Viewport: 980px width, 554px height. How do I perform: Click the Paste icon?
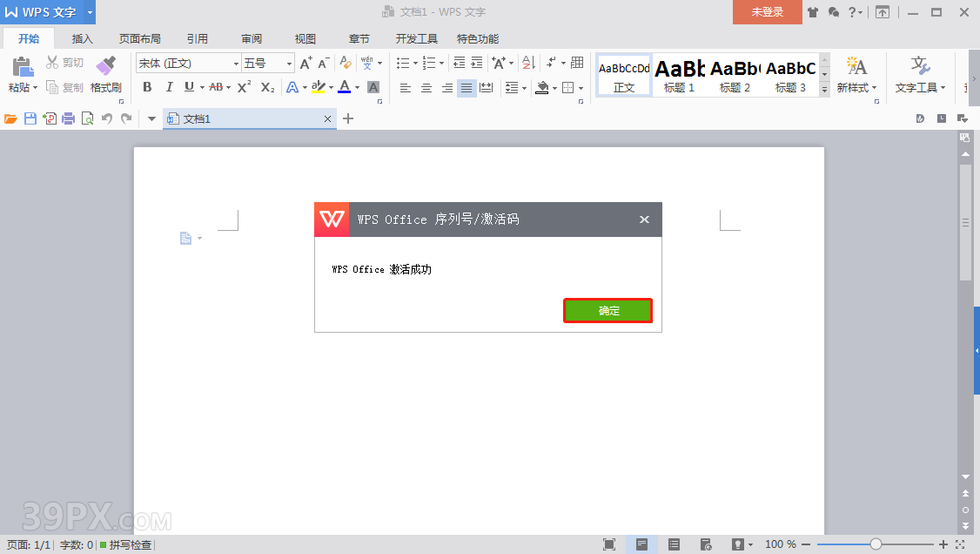click(23, 67)
